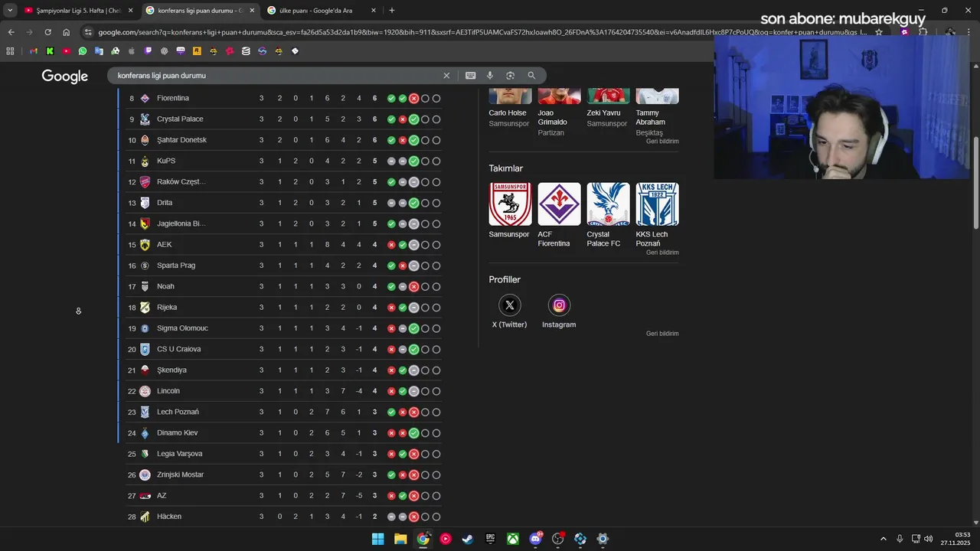Viewport: 980px width, 551px height.
Task: Open Xbox app from the taskbar
Action: [513, 539]
